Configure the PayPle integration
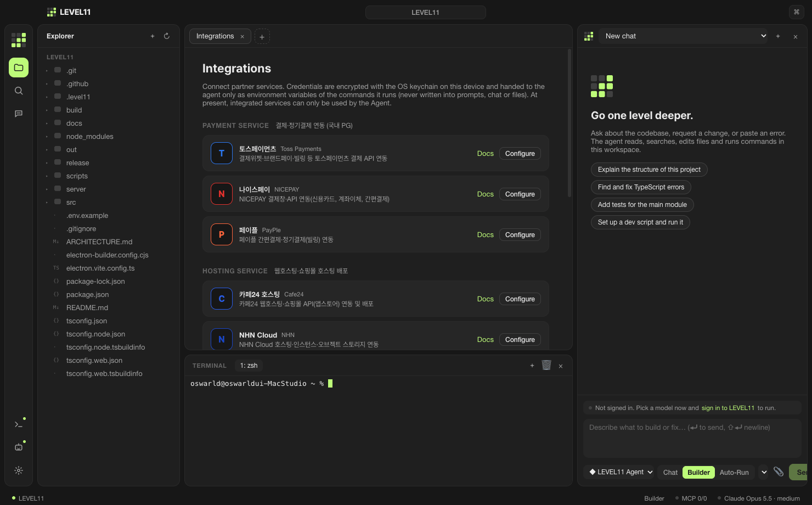 520,235
